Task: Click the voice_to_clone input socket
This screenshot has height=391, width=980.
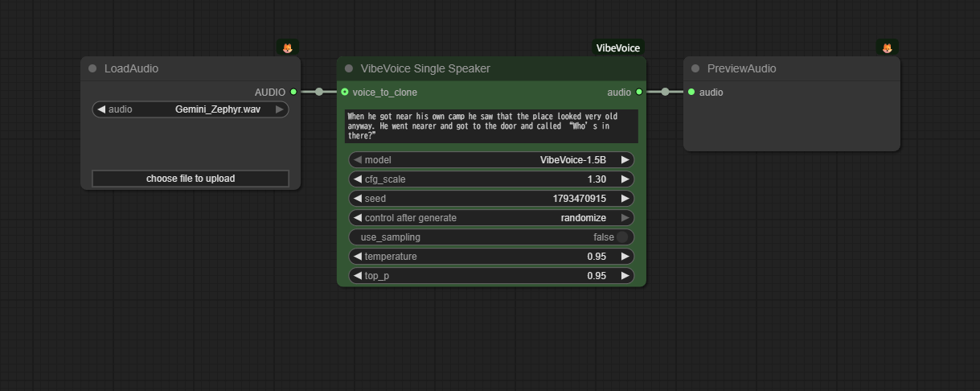Action: point(345,92)
